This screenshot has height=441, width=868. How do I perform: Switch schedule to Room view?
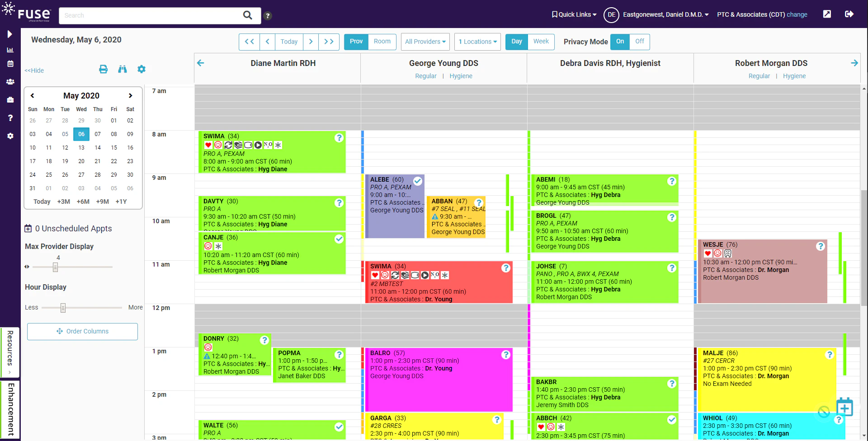pyautogui.click(x=382, y=42)
